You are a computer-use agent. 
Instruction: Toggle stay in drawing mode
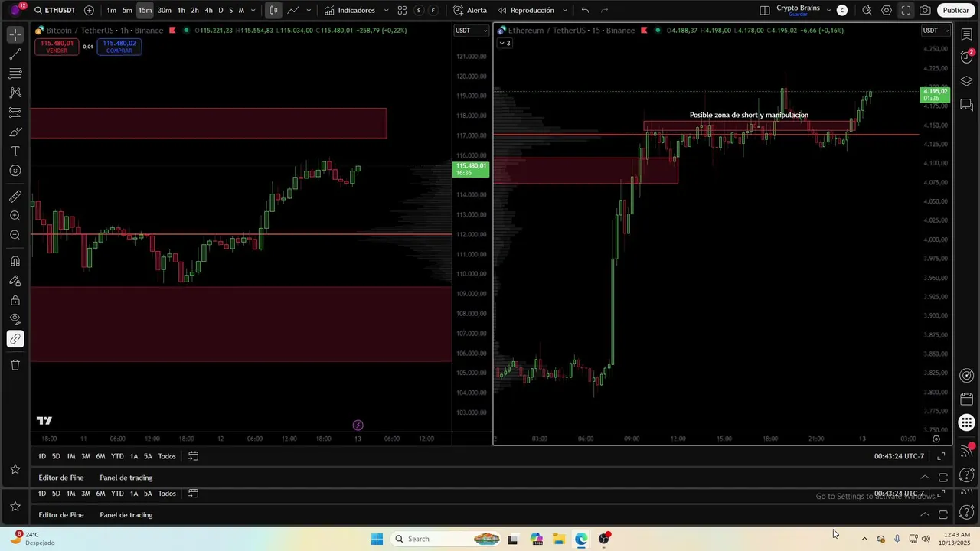coord(15,281)
